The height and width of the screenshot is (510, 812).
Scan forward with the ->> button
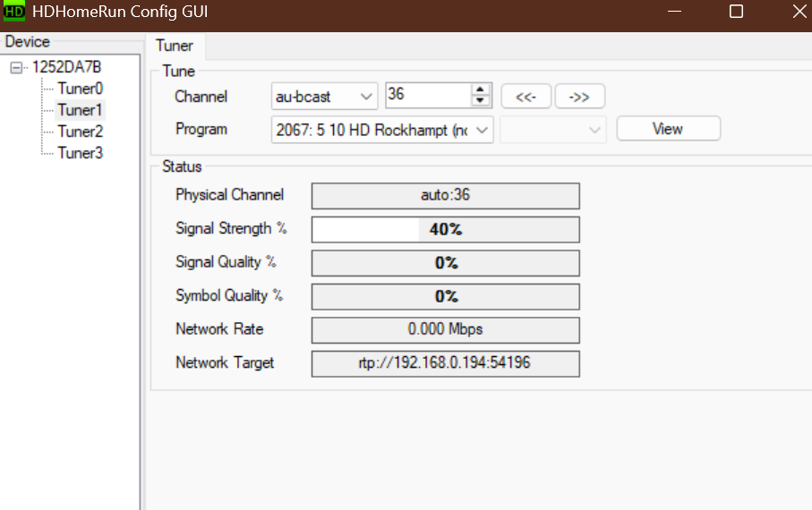pyautogui.click(x=579, y=97)
